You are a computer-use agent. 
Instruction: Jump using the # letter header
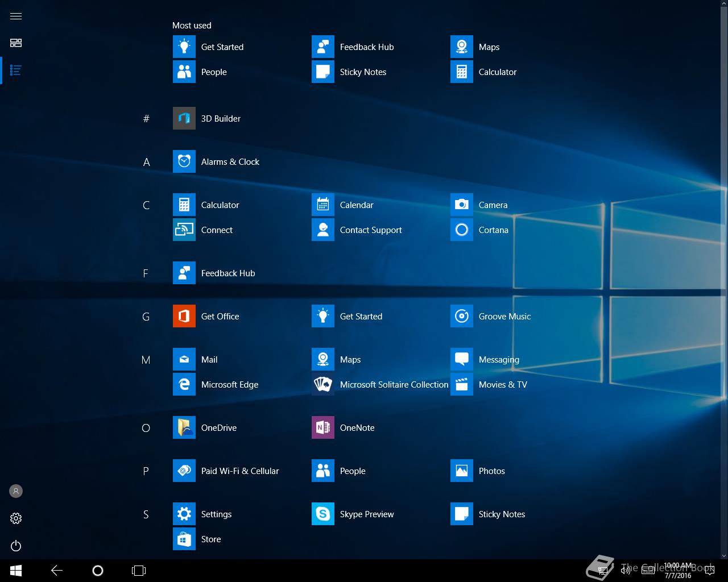(x=146, y=118)
